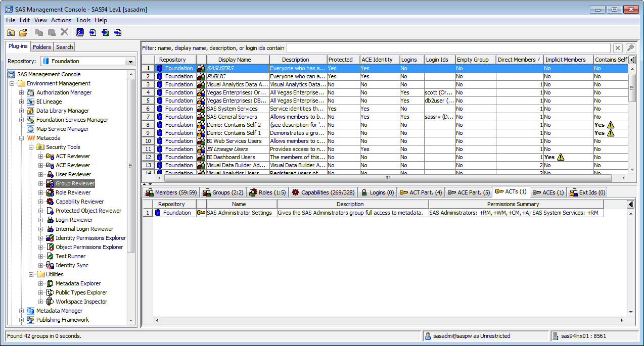Click the up-one-level folder toolbar icon

point(11,32)
